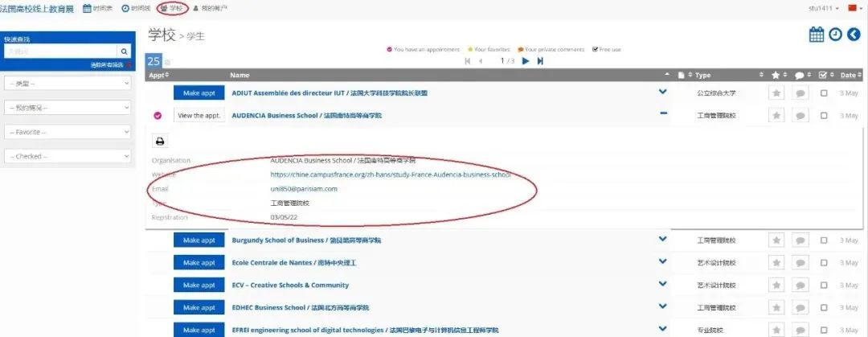
Task: Jump to the last page of results
Action: [540, 61]
